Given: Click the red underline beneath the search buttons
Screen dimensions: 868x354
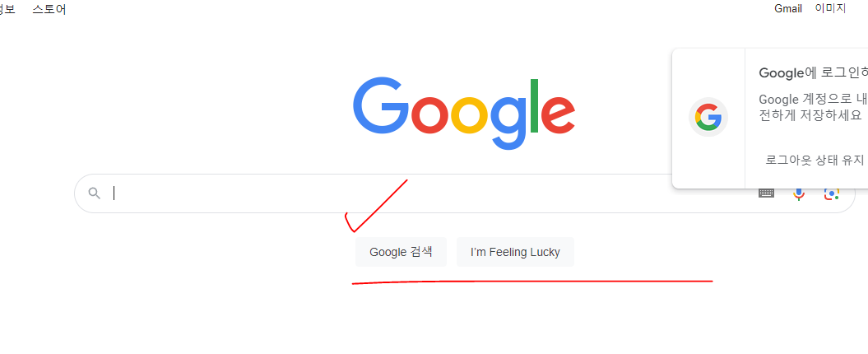Looking at the screenshot, I should (532, 282).
